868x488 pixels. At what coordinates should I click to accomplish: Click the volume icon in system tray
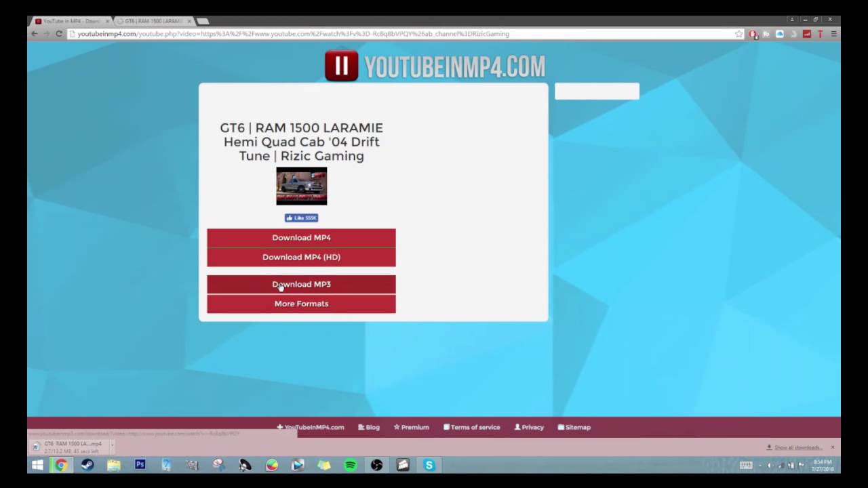(770, 465)
